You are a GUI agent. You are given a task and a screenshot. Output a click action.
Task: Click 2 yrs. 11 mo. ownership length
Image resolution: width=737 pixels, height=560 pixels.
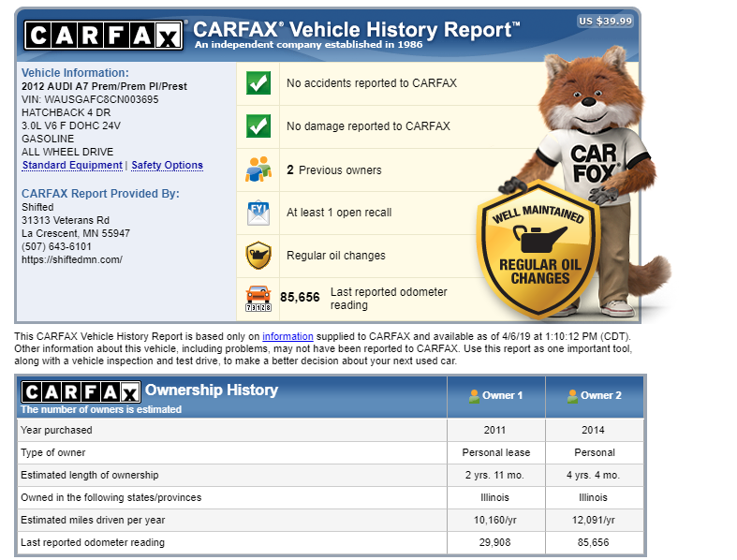[494, 475]
